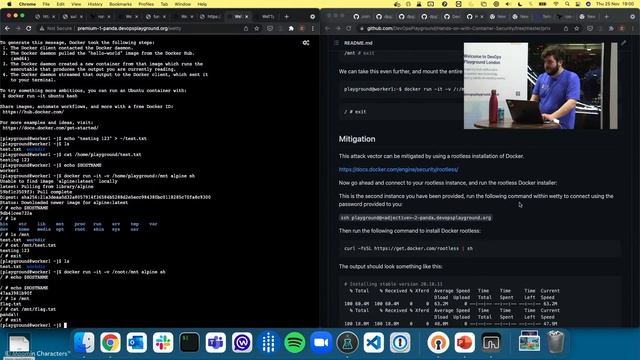The image size is (640, 360).
Task: Open Terminal from the Dock
Action: [x=189, y=342]
